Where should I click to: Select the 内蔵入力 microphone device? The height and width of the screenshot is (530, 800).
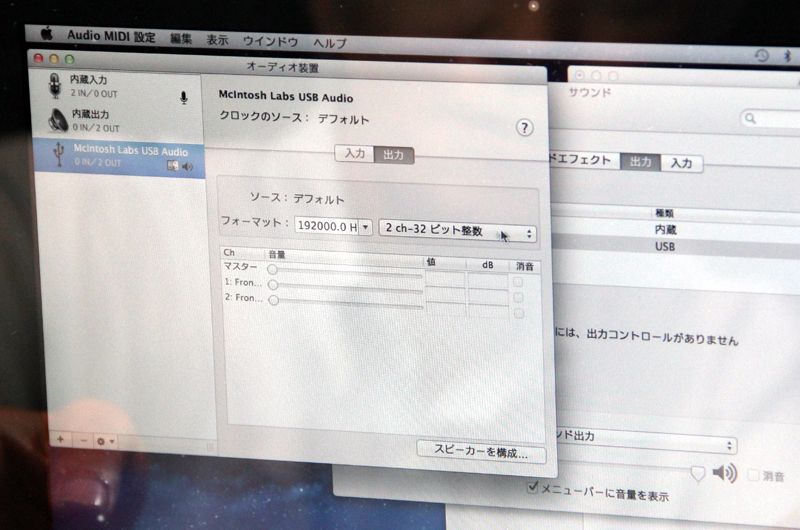[x=117, y=86]
